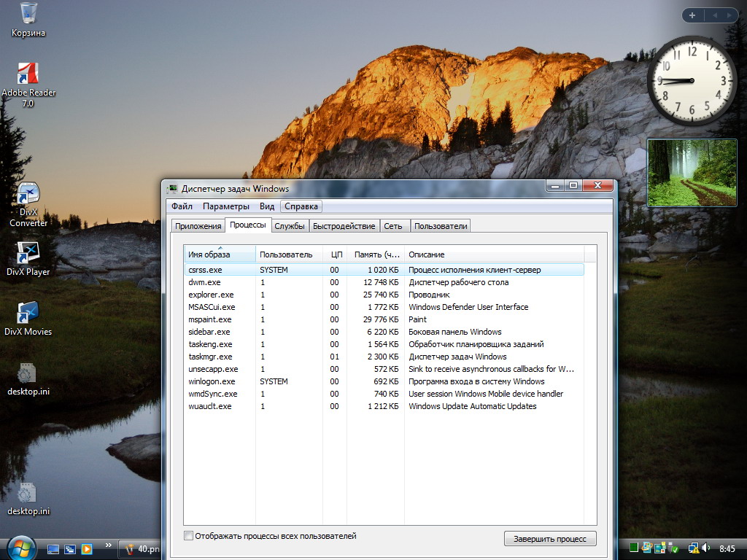This screenshot has width=747, height=560.
Task: Select the dwm.exe process row
Action: pyautogui.click(x=384, y=282)
